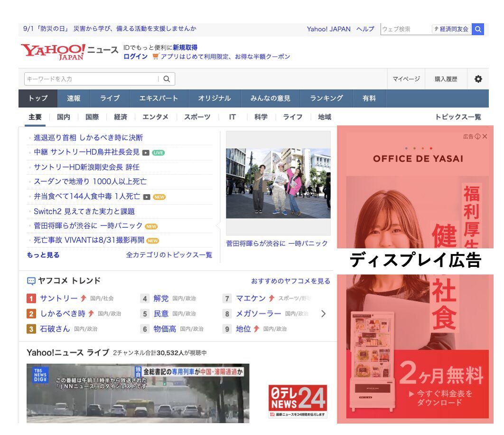Open the Yahoo! JAPAN top link

point(328,29)
